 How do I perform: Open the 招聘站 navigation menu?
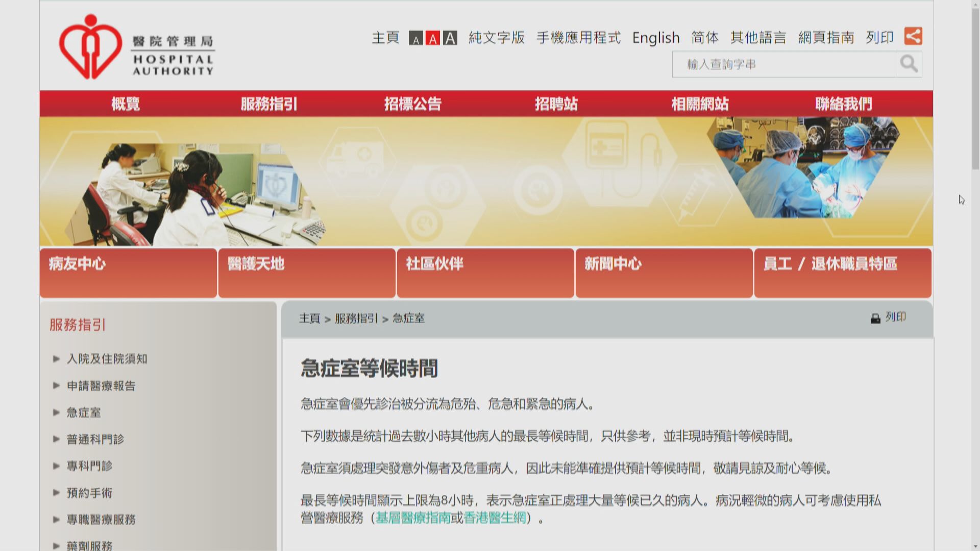[556, 104]
